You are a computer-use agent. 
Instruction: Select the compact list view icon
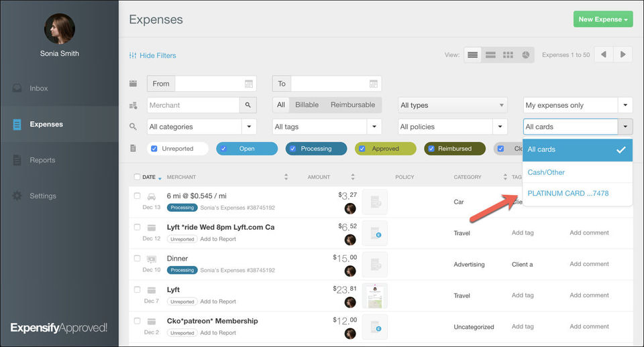pyautogui.click(x=473, y=55)
